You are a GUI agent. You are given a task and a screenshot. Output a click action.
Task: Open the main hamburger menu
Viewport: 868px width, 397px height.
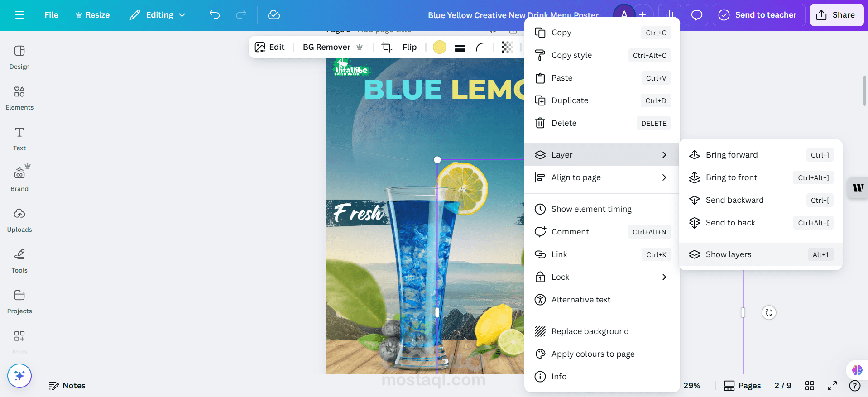pos(19,15)
